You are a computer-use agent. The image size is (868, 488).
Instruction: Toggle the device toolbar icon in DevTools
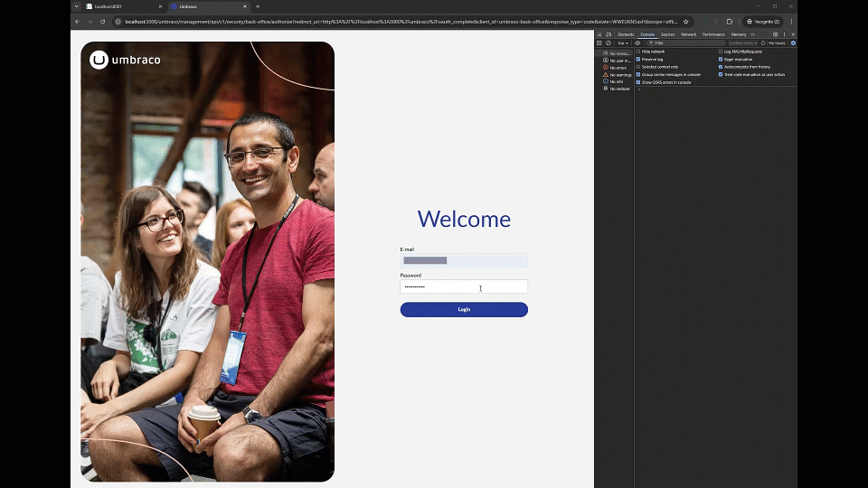pos(608,34)
